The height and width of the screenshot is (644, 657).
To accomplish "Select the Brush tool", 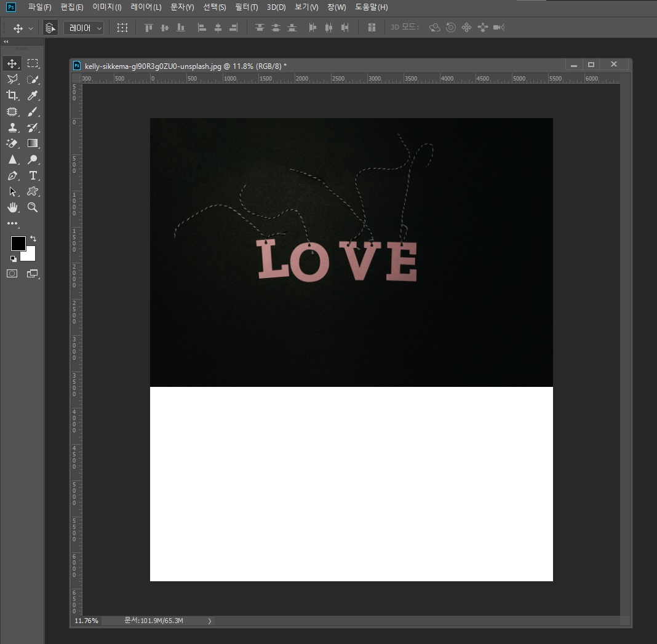I will pos(32,111).
